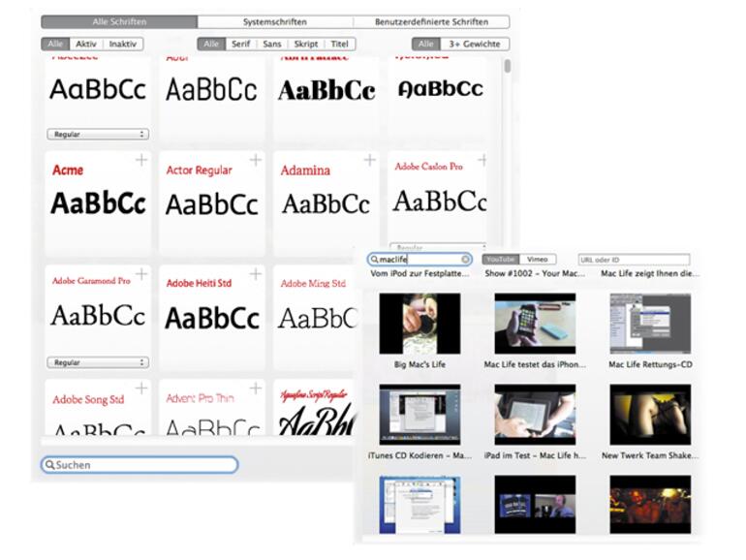The image size is (746, 560).
Task: Click 'Show #1002 - Your Mac...' title
Action: click(535, 273)
